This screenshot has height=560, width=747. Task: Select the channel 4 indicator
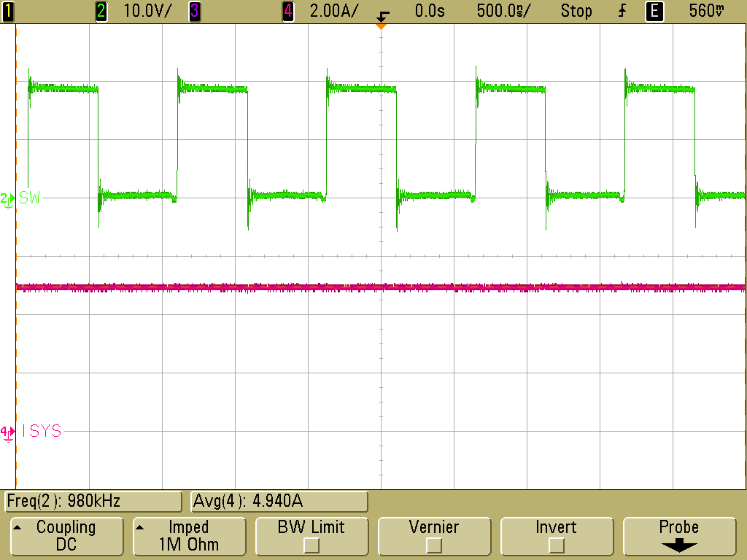pyautogui.click(x=287, y=11)
